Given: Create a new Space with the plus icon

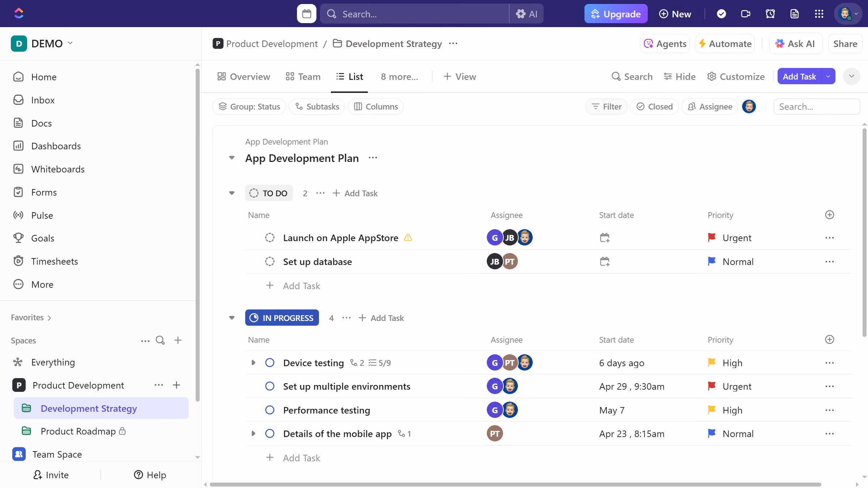Looking at the screenshot, I should [x=178, y=340].
